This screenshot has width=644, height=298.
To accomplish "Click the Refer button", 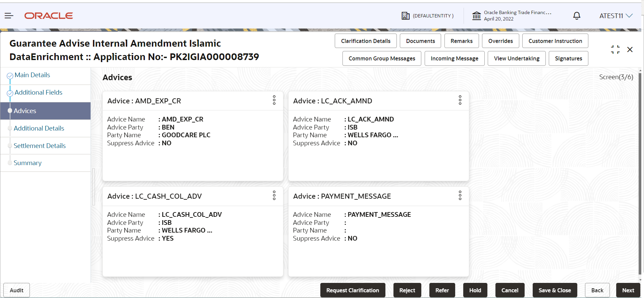I will [442, 290].
